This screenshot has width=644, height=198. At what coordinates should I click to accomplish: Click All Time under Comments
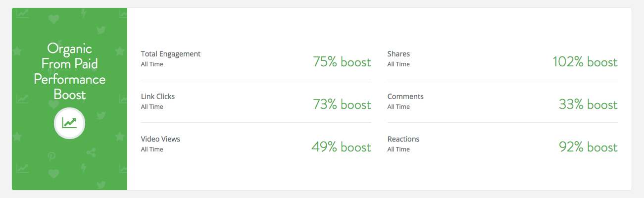398,107
